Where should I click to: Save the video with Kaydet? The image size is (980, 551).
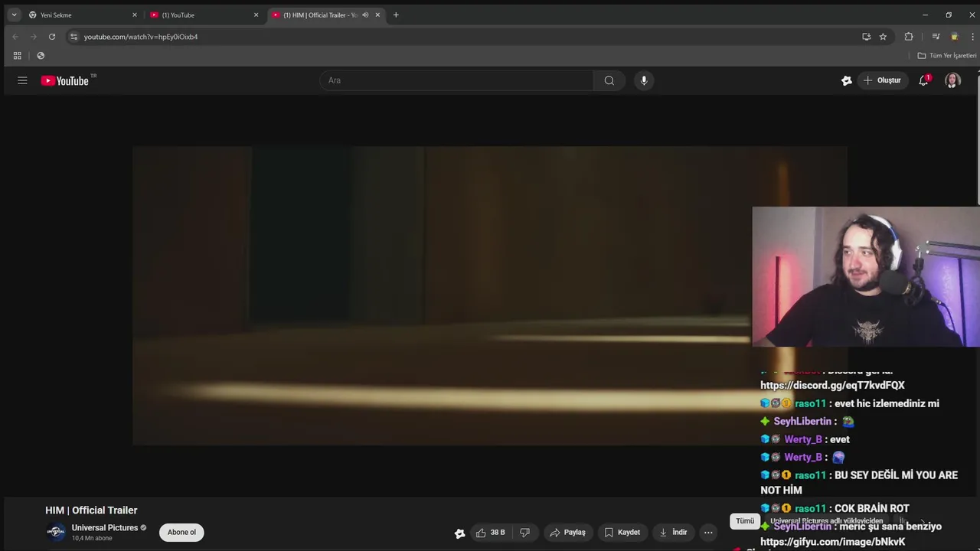(622, 533)
